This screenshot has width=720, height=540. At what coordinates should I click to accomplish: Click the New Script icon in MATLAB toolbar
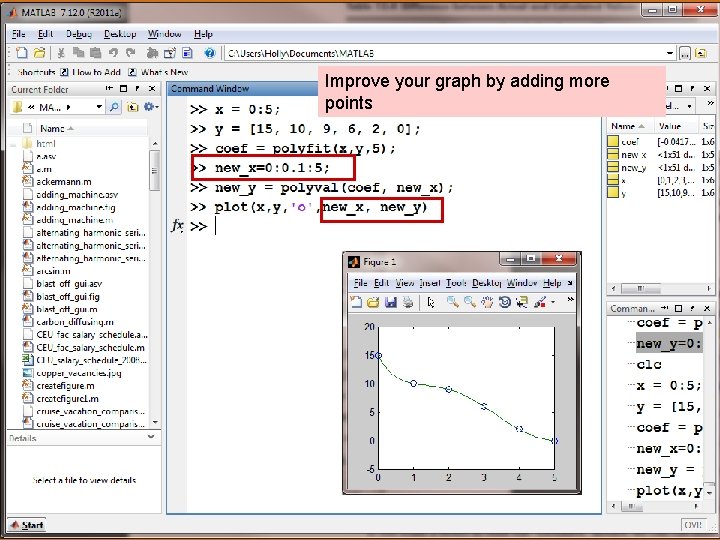point(22,53)
